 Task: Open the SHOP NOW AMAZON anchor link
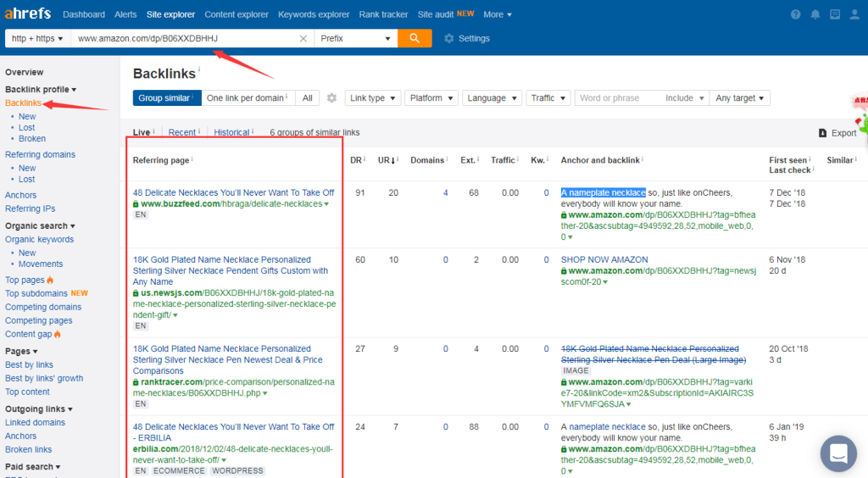604,259
